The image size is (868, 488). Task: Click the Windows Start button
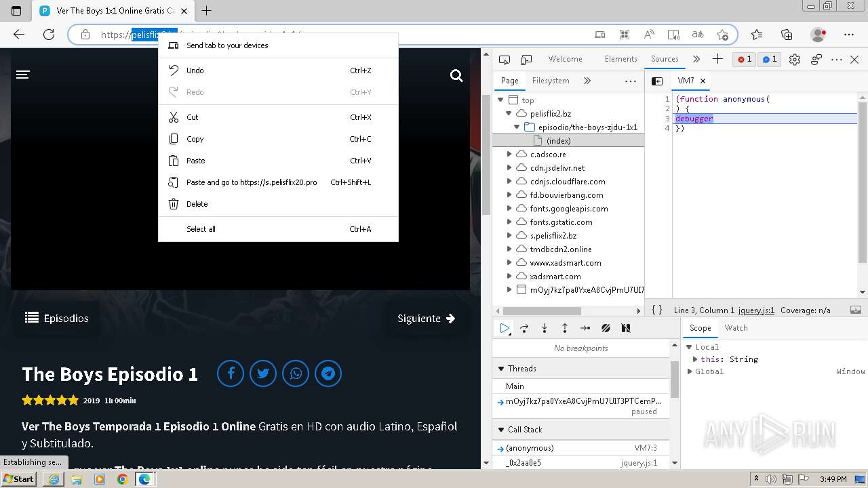coord(18,479)
